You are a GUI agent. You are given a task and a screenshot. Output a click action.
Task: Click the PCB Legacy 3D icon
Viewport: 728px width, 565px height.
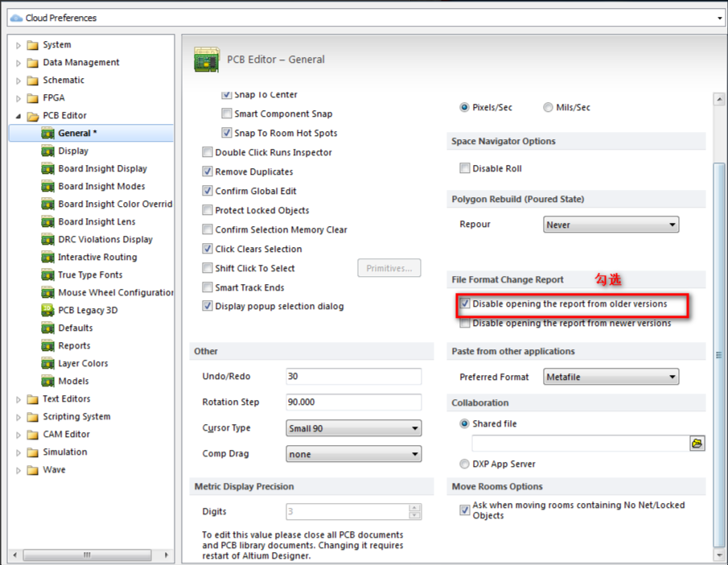(47, 311)
